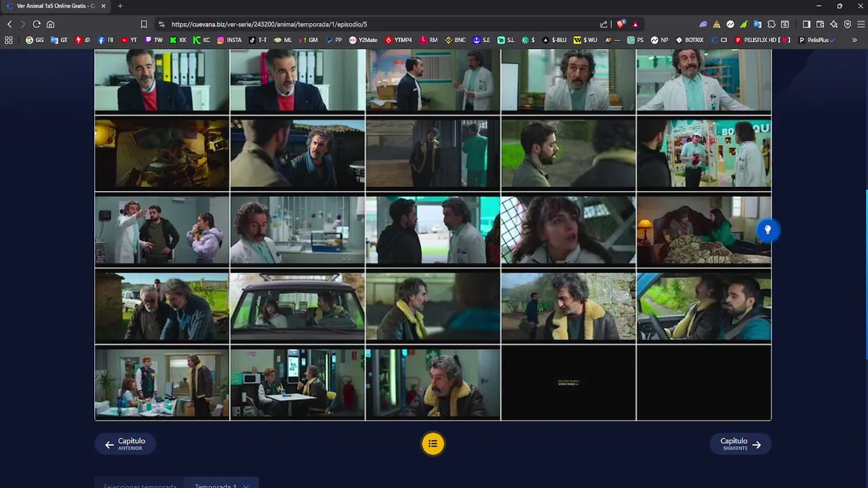The width and height of the screenshot is (868, 488).
Task: Open the VPN shield icon in toolbar
Action: [x=848, y=24]
